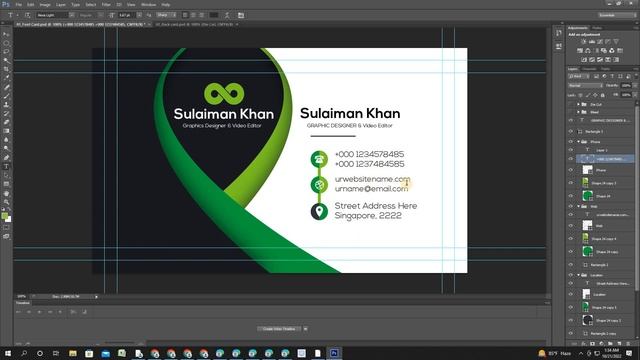Add a Curves adjustment
640x360 pixels.
click(600, 42)
